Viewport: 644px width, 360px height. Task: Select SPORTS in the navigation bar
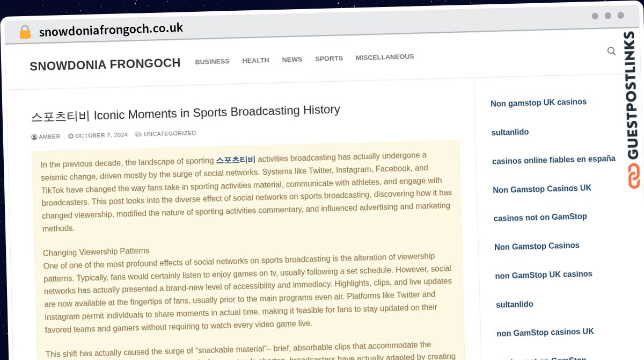328,58
